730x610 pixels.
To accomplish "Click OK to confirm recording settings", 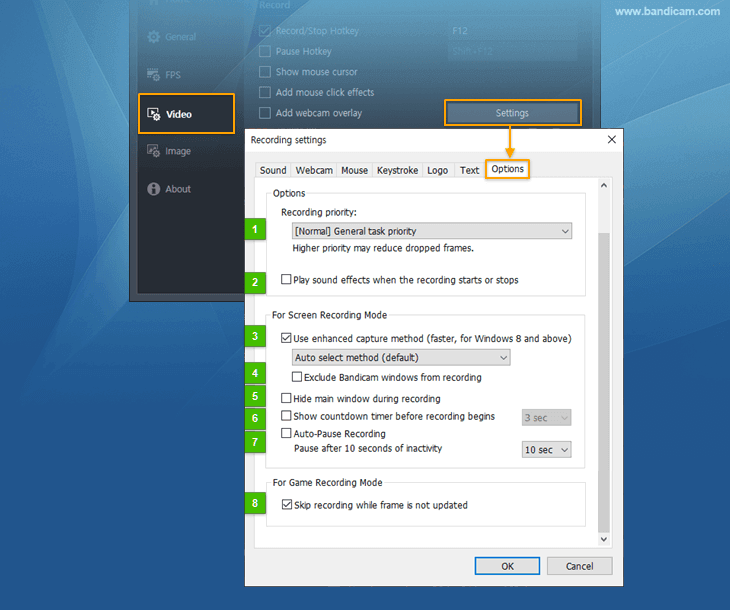I will coord(507,566).
